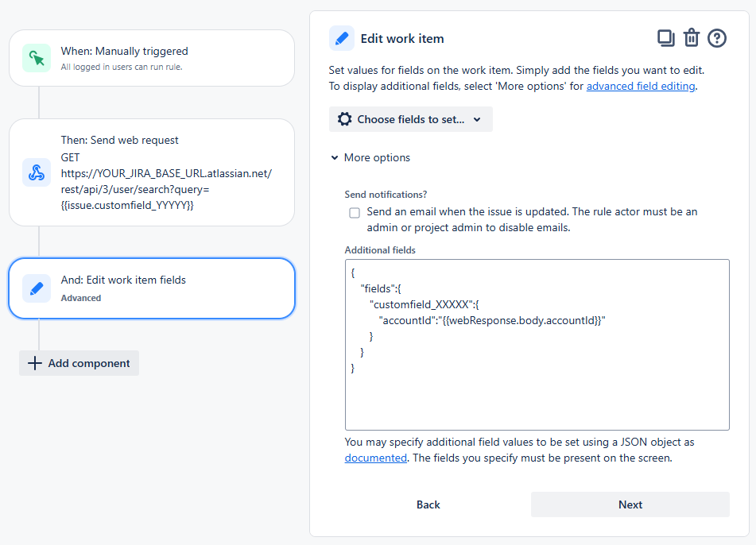The height and width of the screenshot is (545, 756).
Task: Click the blue pencil icon in the Edit work item header
Action: coord(342,38)
